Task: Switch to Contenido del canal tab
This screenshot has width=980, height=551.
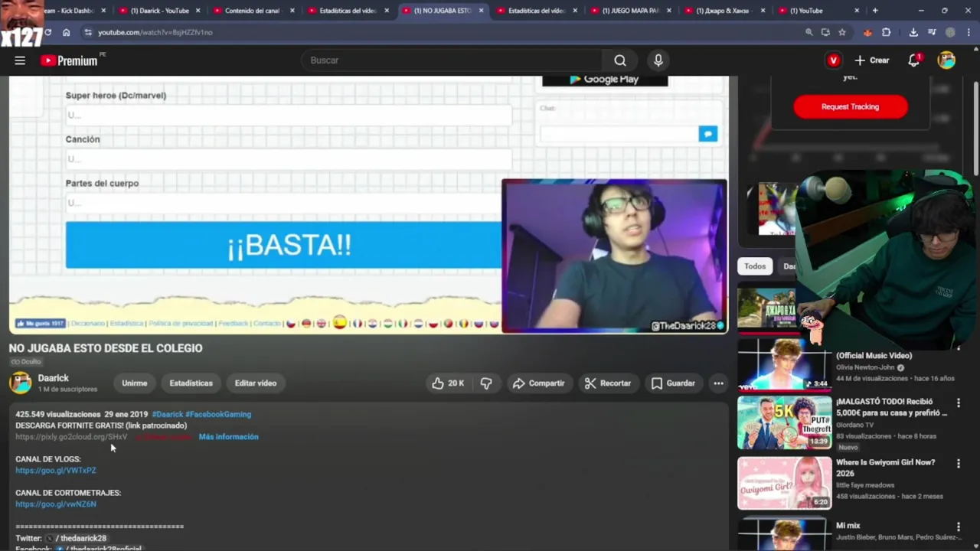Action: point(253,11)
